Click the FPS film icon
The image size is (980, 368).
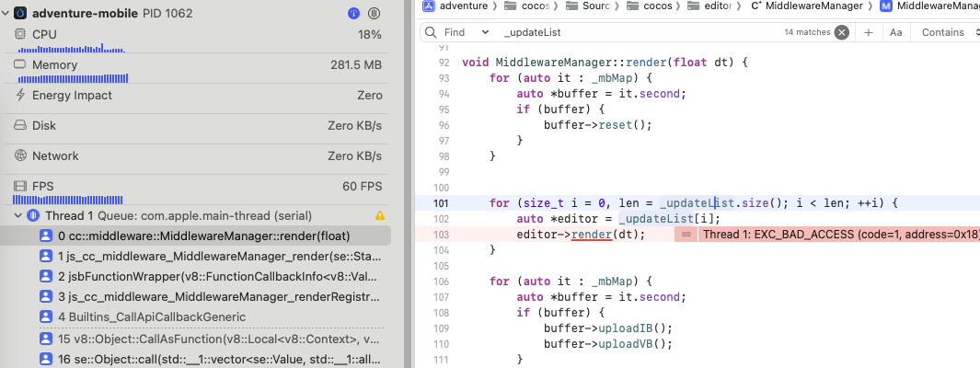pyautogui.click(x=20, y=186)
